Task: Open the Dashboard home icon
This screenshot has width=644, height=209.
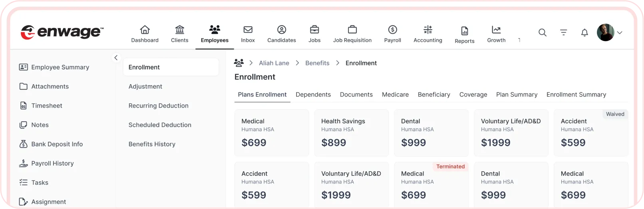Action: [x=145, y=30]
